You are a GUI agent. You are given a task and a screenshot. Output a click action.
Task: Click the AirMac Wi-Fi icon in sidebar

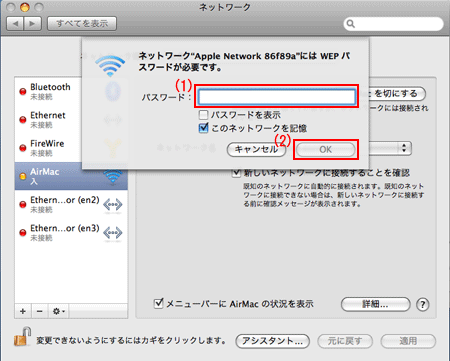tap(113, 176)
